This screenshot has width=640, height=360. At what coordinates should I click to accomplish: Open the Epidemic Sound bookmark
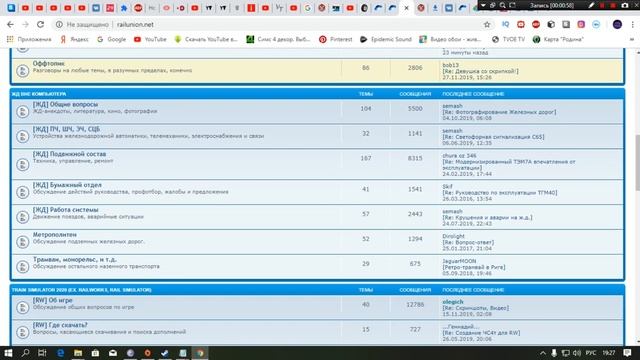coord(386,39)
